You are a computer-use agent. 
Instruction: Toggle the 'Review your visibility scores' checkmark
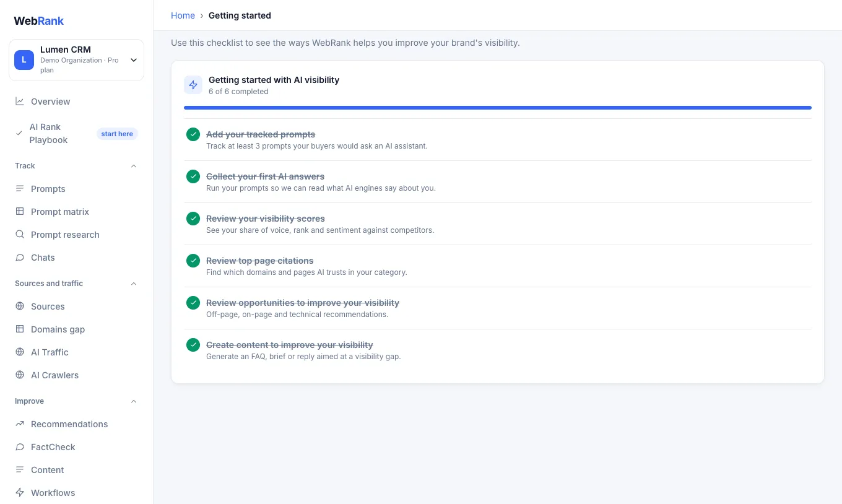[193, 219]
